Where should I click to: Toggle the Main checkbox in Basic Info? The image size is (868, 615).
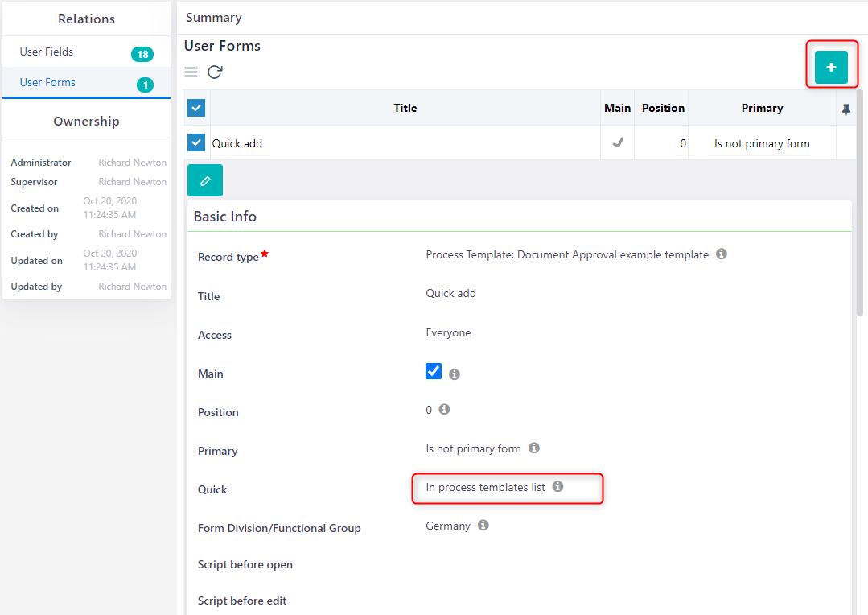point(434,371)
